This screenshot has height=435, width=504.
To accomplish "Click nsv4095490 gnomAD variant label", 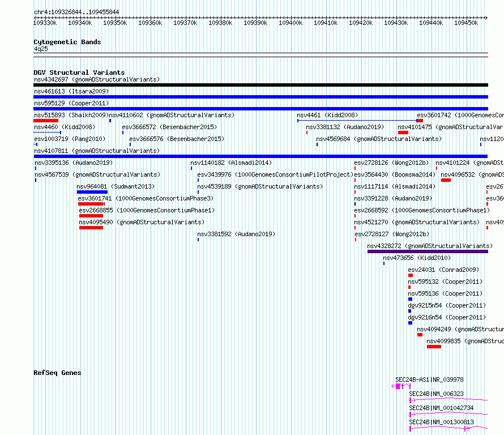I will [142, 222].
